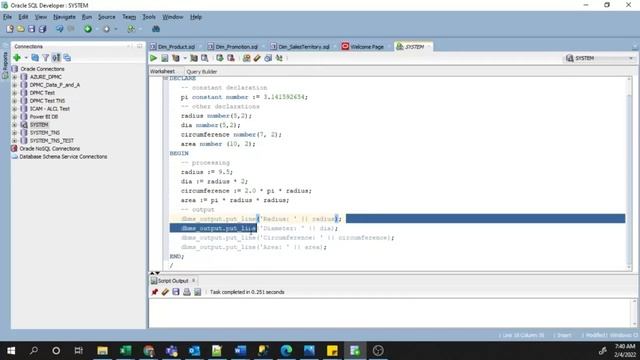Click the Rollback icon in worksheet toolbar
This screenshot has height=360, width=640.
(x=231, y=58)
